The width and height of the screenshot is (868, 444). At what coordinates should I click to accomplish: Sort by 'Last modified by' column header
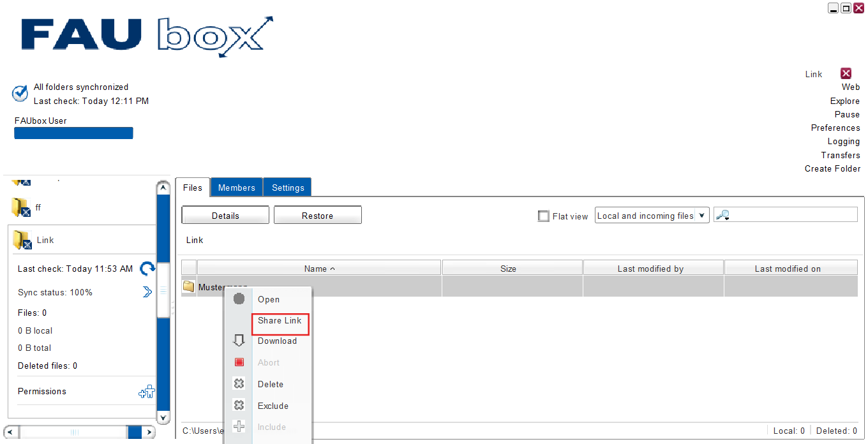pyautogui.click(x=654, y=268)
